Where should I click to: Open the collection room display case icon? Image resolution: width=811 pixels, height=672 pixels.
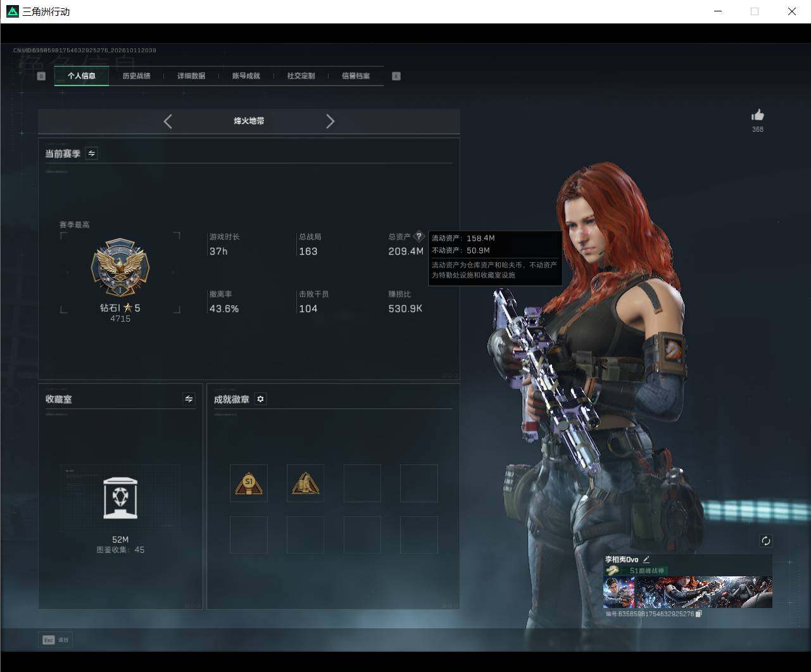coord(120,498)
